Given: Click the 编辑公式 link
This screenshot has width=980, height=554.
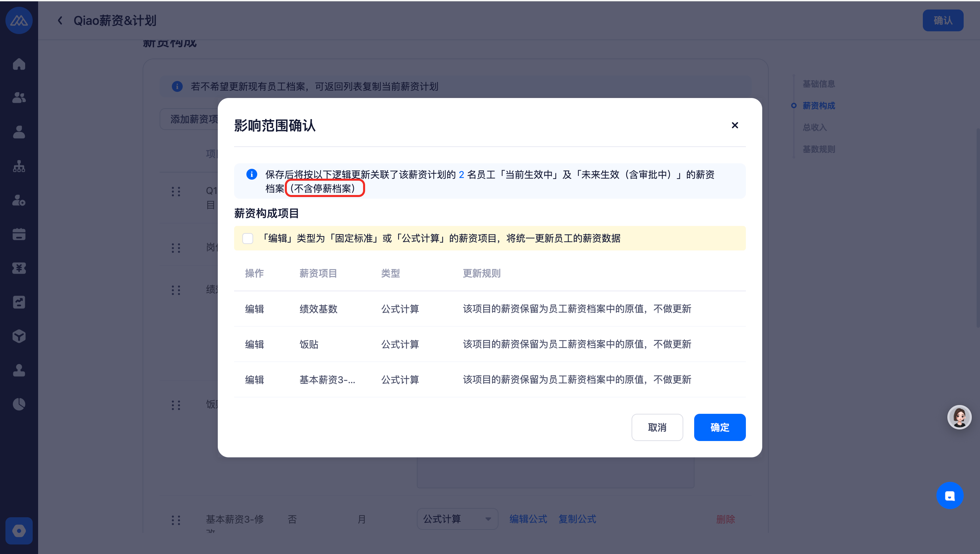Looking at the screenshot, I should click(x=528, y=519).
